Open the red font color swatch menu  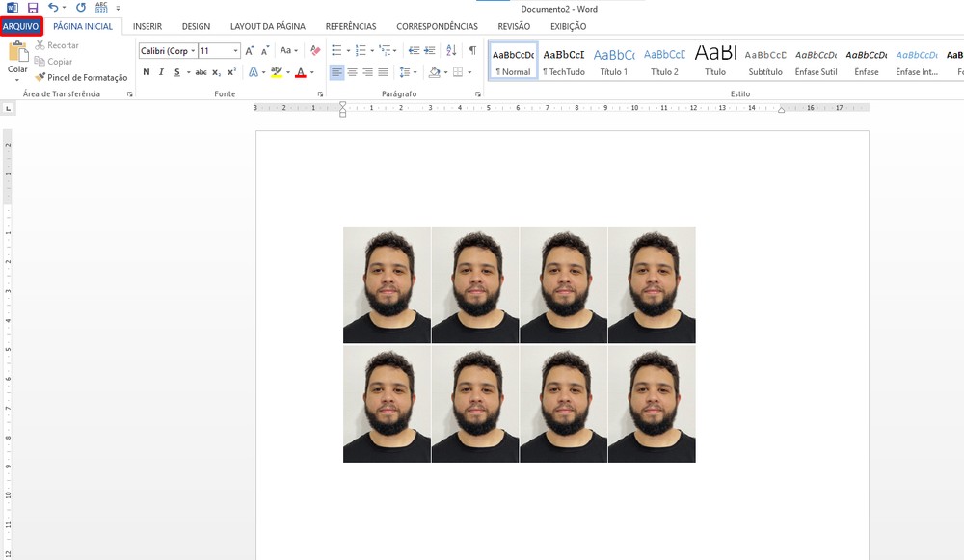click(x=309, y=71)
